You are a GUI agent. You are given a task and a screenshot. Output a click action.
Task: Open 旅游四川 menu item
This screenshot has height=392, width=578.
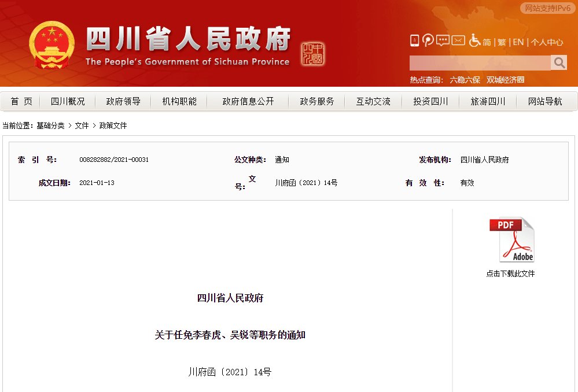point(488,101)
